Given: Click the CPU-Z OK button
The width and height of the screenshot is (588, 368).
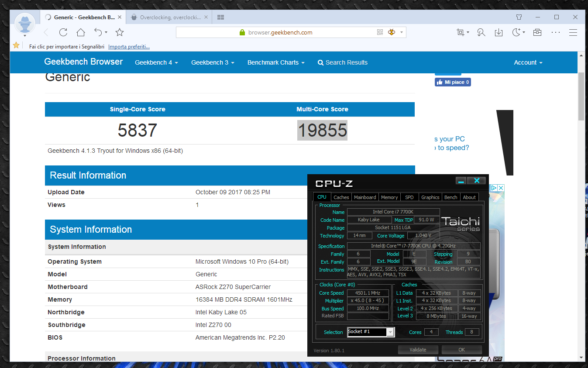Looking at the screenshot, I should [462, 350].
